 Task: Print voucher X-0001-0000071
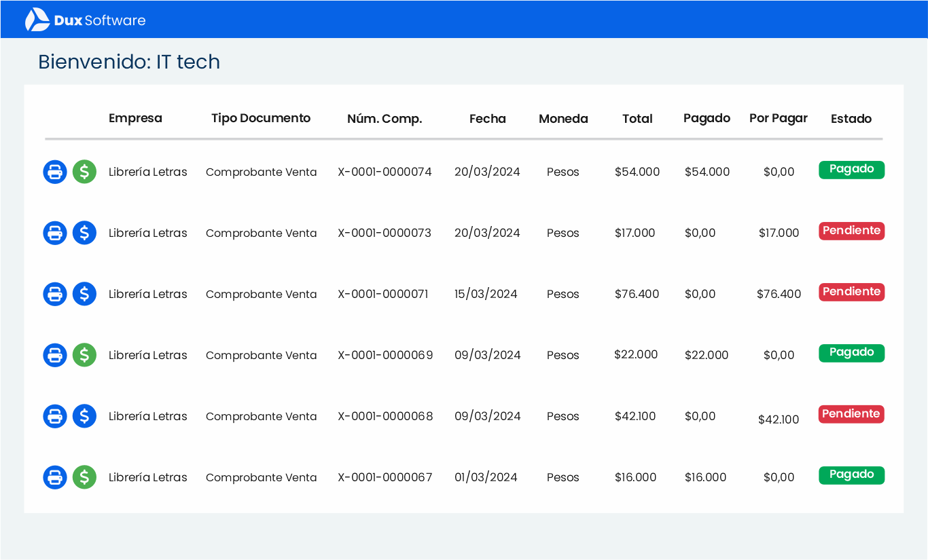point(55,294)
